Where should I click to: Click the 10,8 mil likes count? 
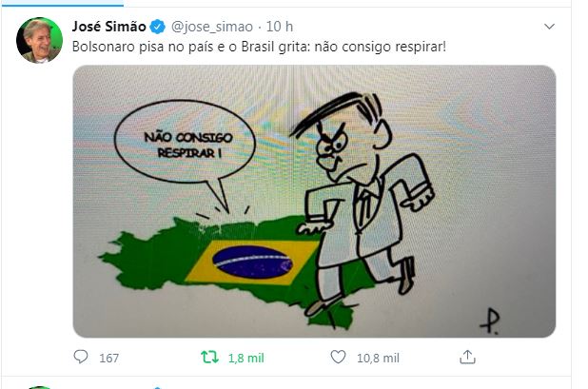(378, 359)
